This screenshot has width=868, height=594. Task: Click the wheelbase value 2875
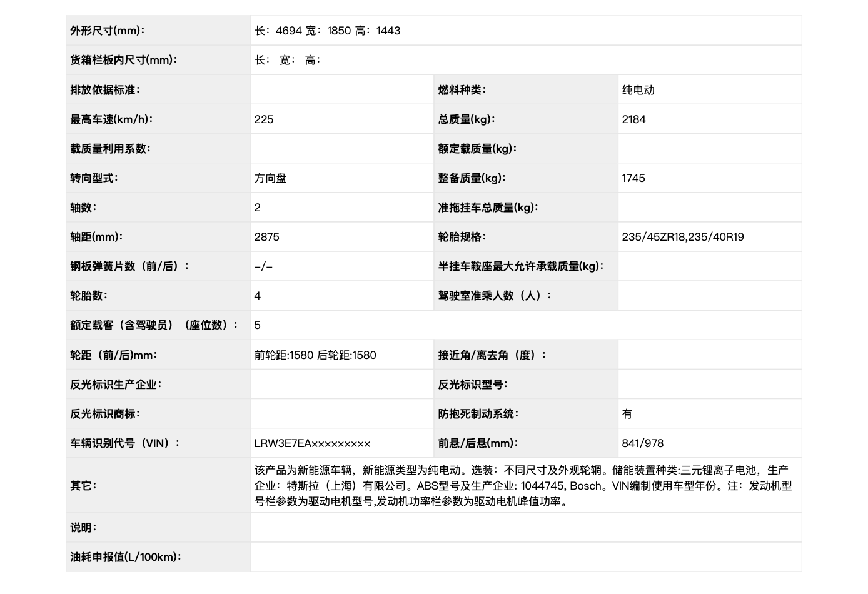coord(266,237)
